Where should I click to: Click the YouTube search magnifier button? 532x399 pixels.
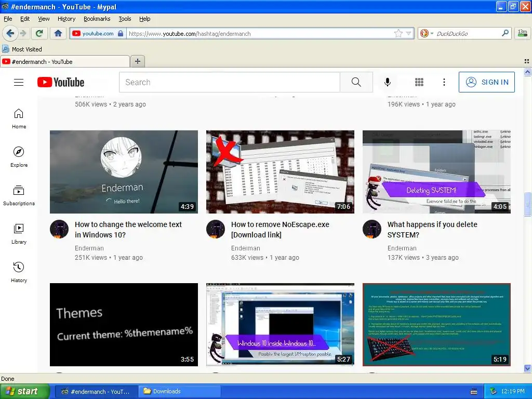[356, 82]
